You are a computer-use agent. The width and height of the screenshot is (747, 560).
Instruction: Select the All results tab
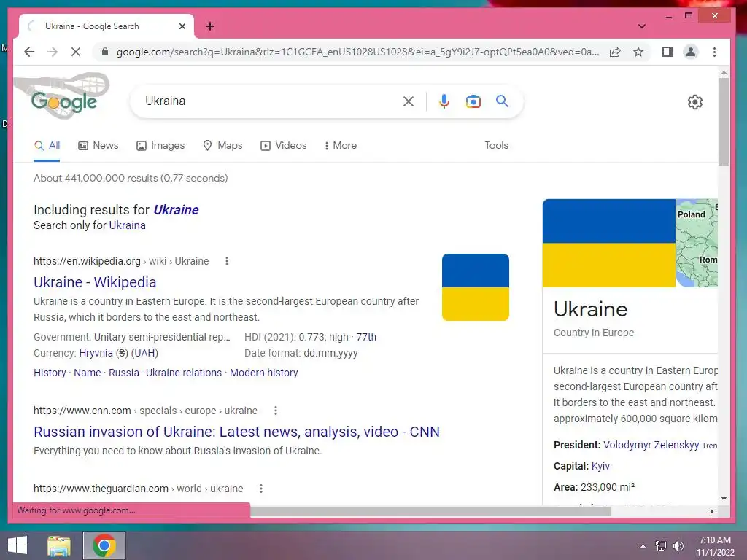(x=47, y=146)
